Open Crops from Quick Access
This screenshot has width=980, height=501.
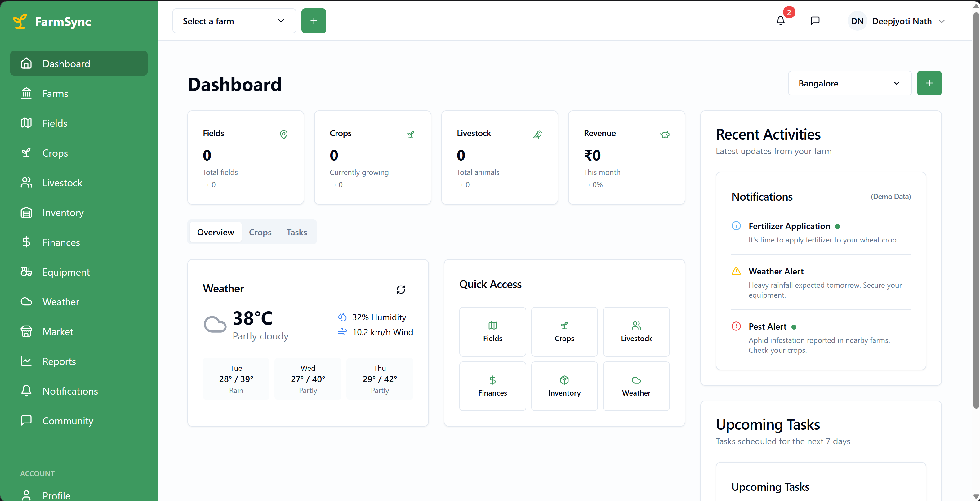click(x=564, y=331)
